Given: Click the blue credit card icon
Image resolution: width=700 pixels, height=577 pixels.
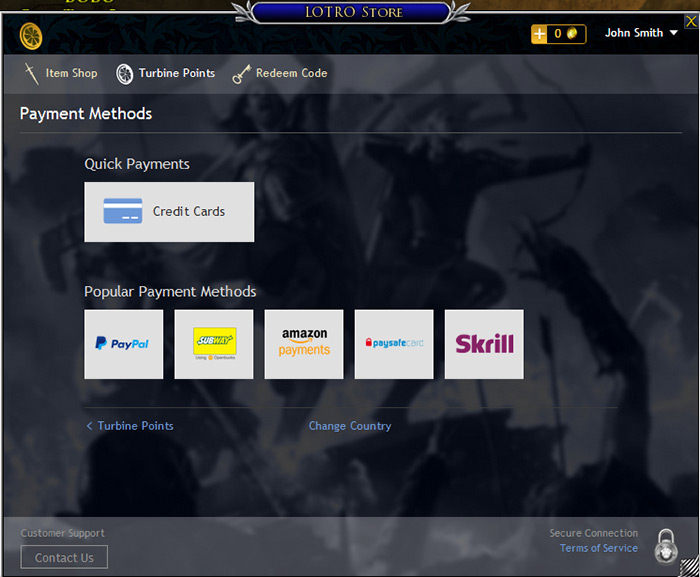Looking at the screenshot, I should (123, 211).
